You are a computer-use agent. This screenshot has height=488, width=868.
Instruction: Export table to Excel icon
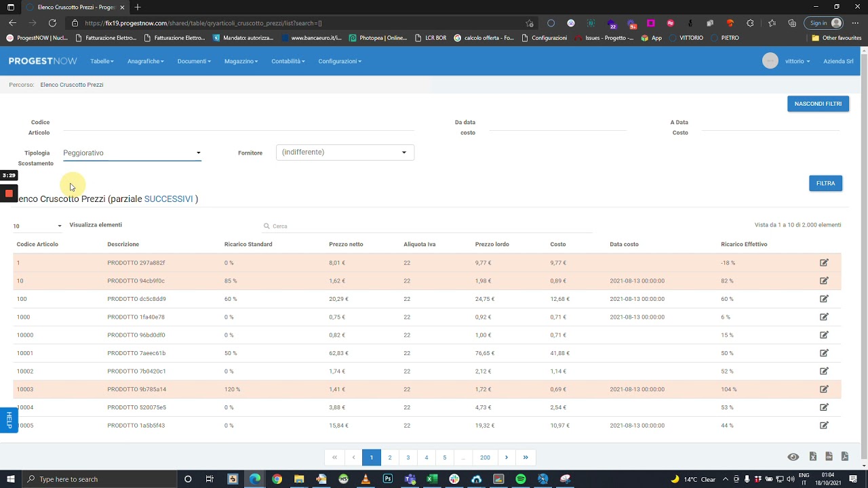(x=812, y=457)
